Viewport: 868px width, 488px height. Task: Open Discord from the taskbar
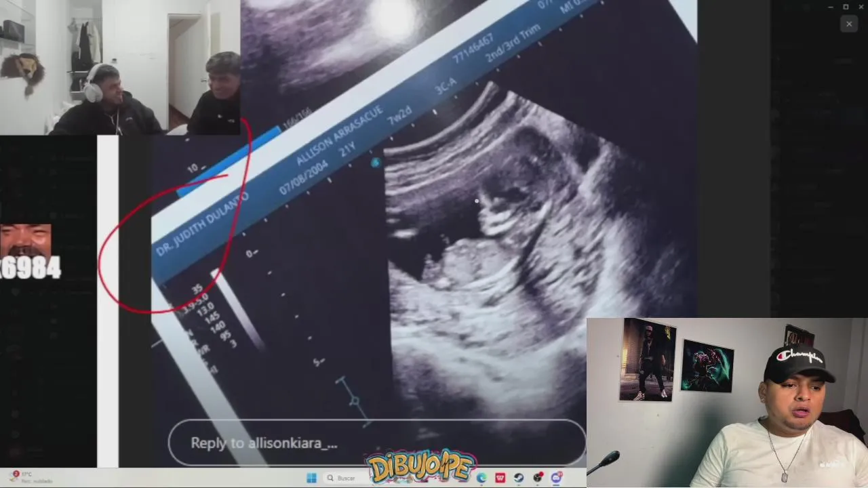click(x=557, y=478)
